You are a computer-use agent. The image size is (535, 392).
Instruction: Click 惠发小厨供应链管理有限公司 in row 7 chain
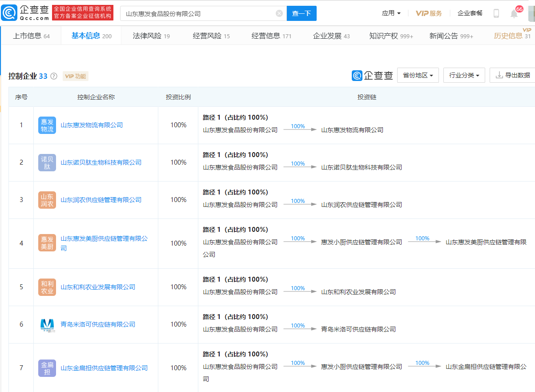pyautogui.click(x=362, y=367)
